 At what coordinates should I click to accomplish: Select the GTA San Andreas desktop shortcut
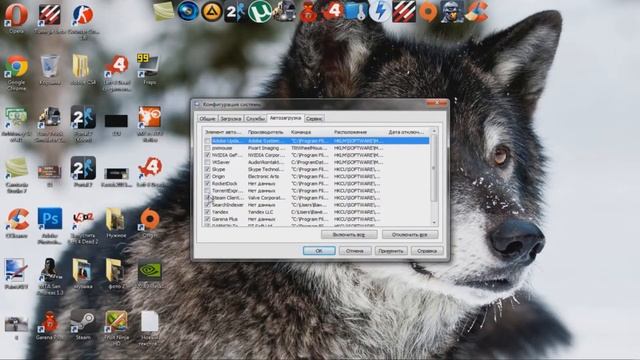(50, 276)
